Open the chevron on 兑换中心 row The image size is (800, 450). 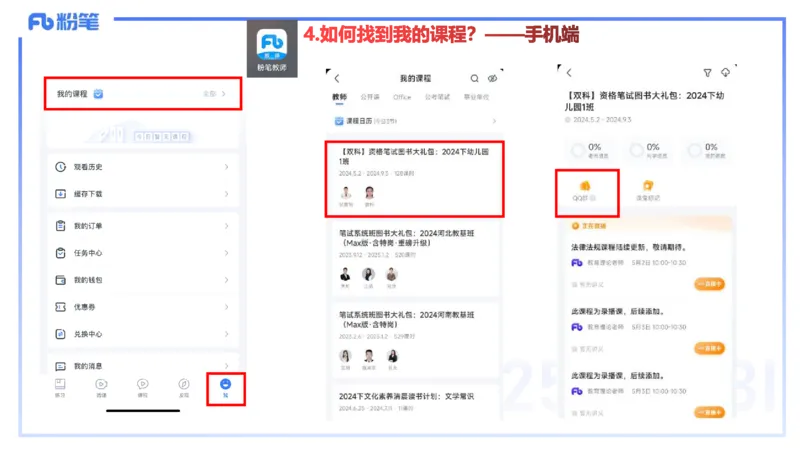tap(227, 334)
